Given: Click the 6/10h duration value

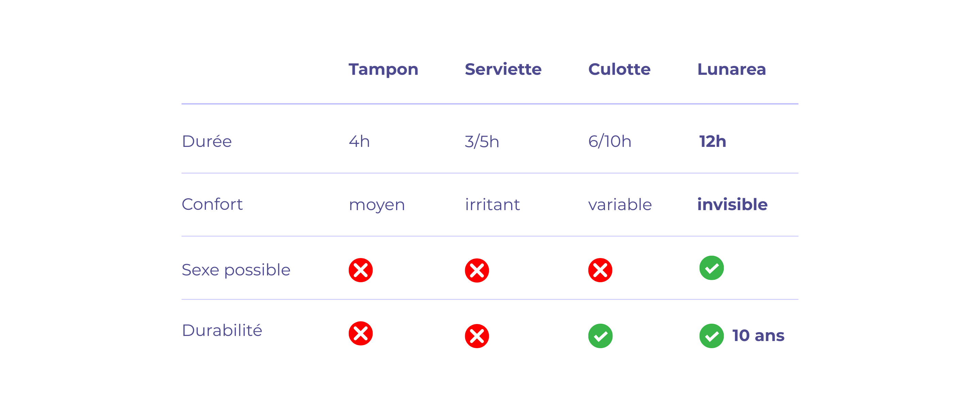Looking at the screenshot, I should [609, 141].
